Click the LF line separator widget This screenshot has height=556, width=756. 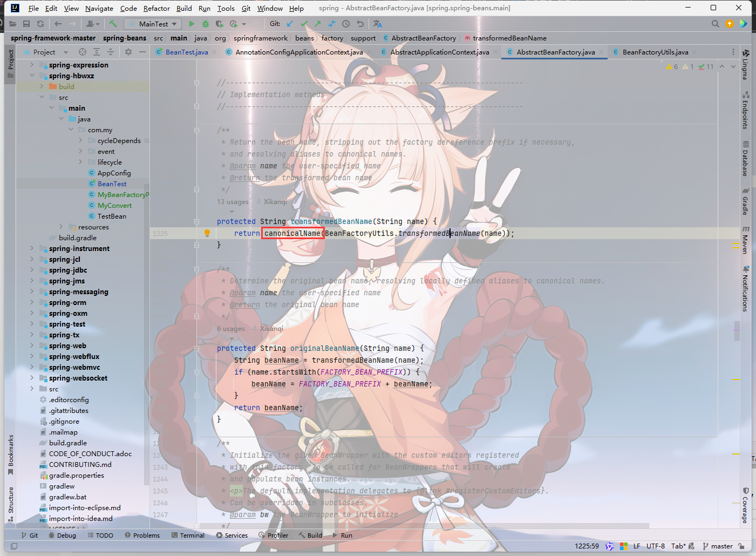(x=637, y=546)
